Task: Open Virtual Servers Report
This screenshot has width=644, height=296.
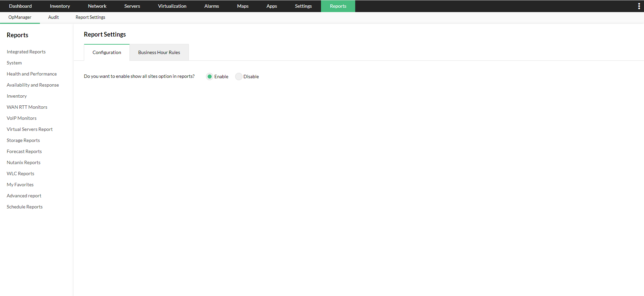Action: click(x=30, y=129)
